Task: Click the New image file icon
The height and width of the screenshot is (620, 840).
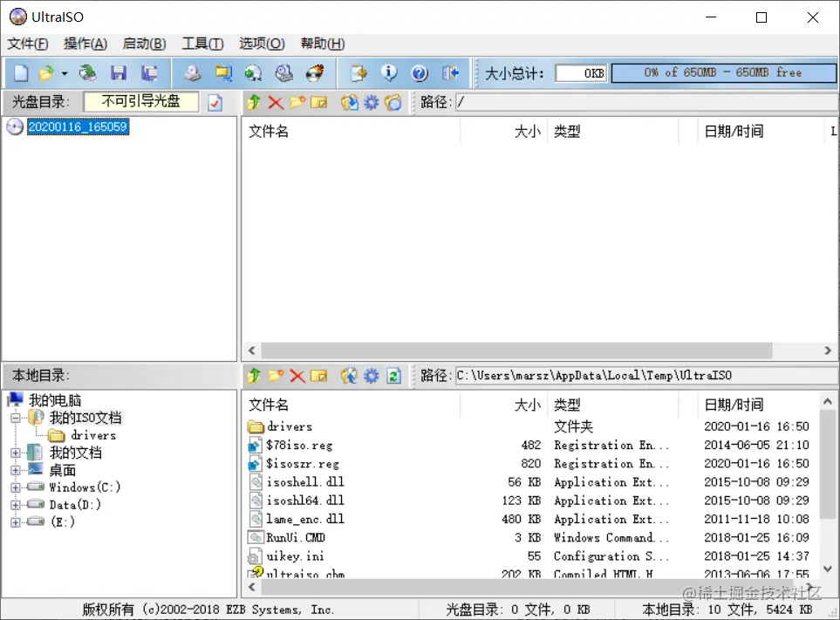Action: (21, 73)
